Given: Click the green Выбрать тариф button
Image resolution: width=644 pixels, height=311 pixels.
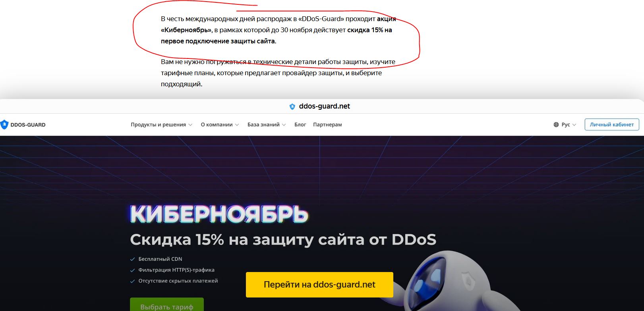Looking at the screenshot, I should (167, 305).
